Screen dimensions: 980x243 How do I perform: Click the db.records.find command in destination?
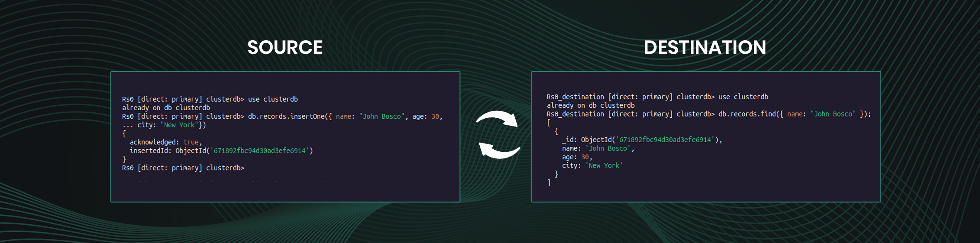point(709,114)
